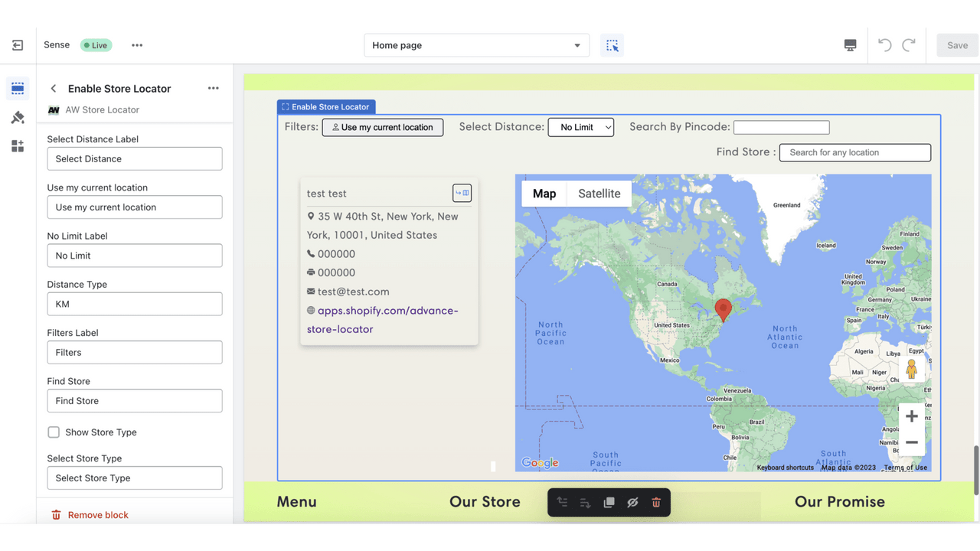Viewport: 980px width, 551px height.
Task: Delete the block with the trash icon
Action: coord(656,502)
